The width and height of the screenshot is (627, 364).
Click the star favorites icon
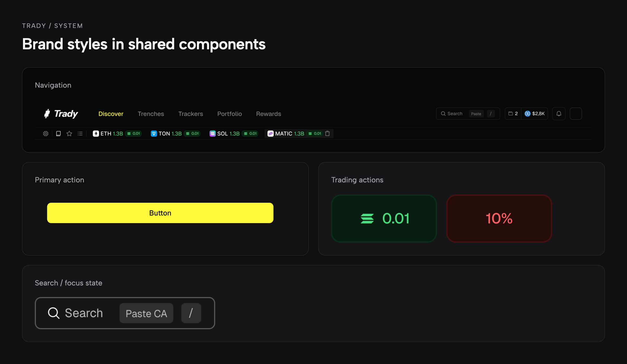pyautogui.click(x=69, y=134)
